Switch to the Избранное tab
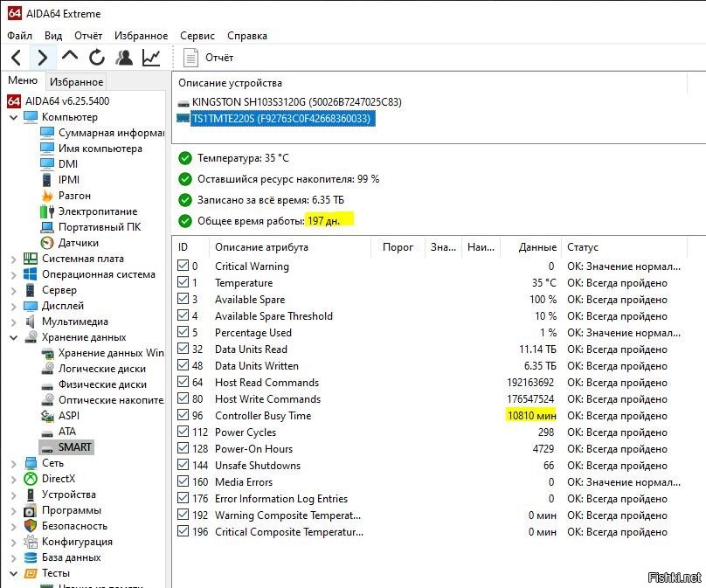This screenshot has width=706, height=588. point(76,82)
